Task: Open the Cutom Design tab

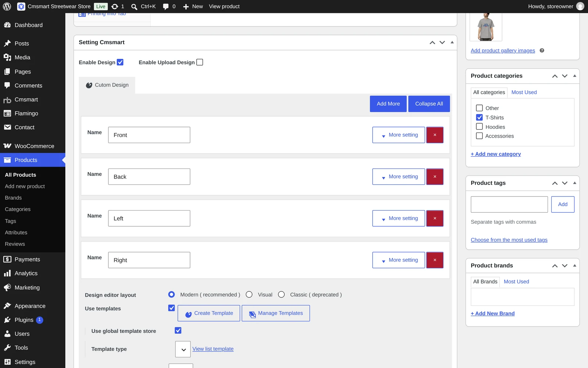Action: (x=107, y=85)
